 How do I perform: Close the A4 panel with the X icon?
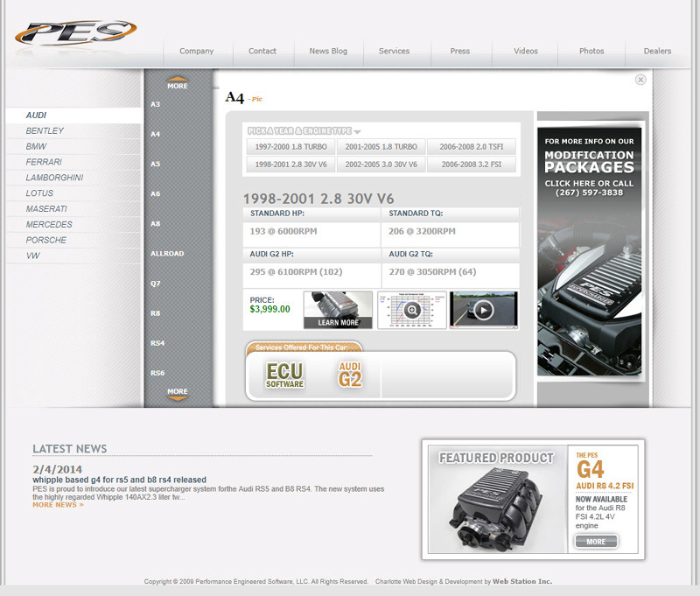(640, 80)
